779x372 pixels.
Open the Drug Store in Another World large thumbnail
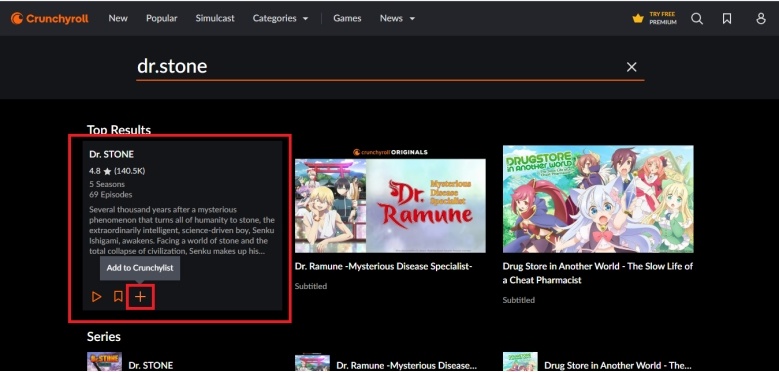point(598,199)
